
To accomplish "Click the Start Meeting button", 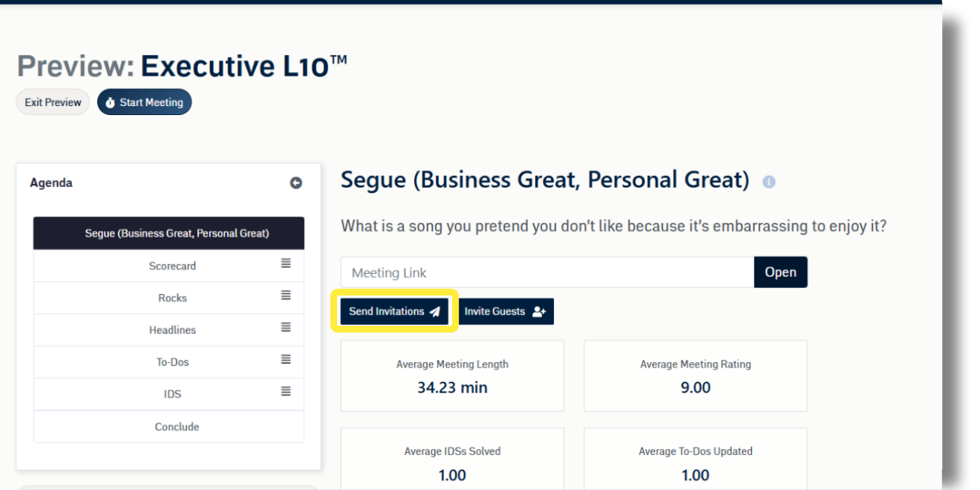I will pos(144,102).
